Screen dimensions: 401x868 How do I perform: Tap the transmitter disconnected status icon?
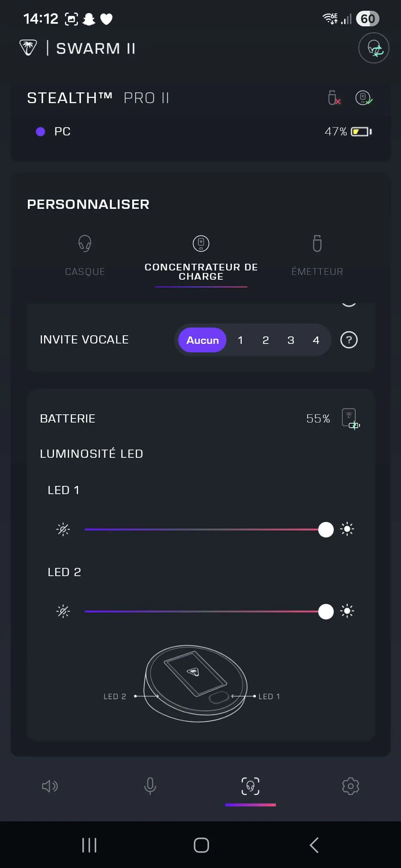[x=334, y=98]
